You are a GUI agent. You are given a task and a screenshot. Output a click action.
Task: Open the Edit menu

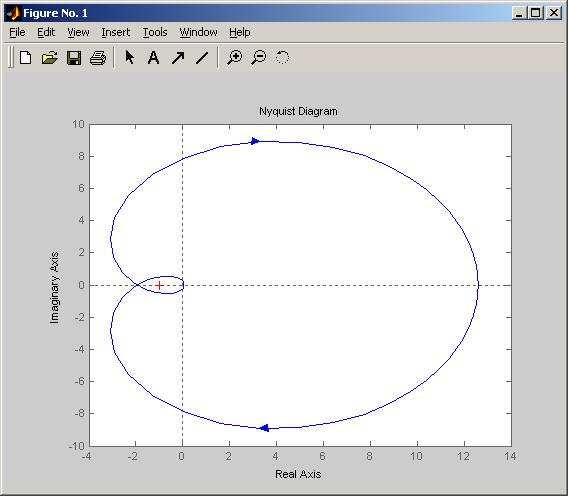pyautogui.click(x=46, y=32)
